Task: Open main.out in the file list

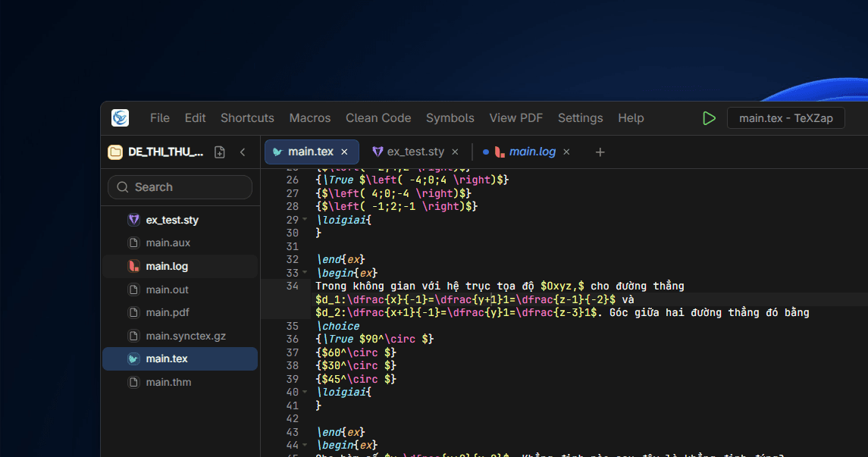Action: [x=180, y=290]
